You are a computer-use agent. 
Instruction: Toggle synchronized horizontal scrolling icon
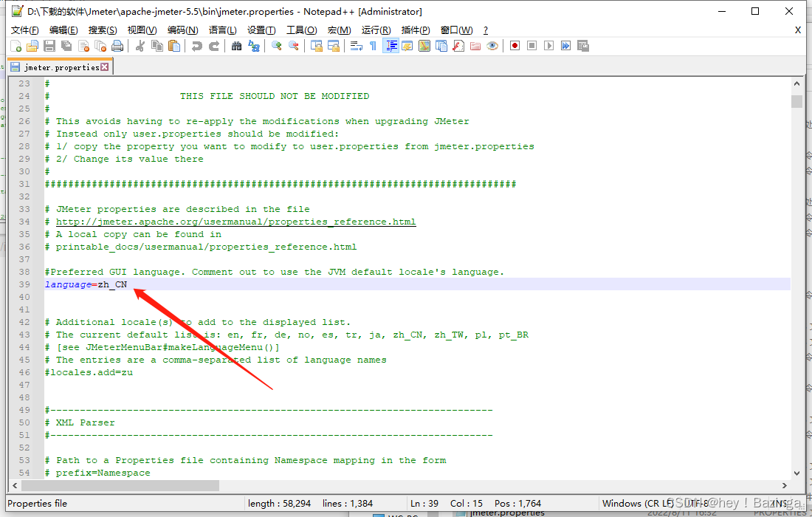pyautogui.click(x=334, y=46)
